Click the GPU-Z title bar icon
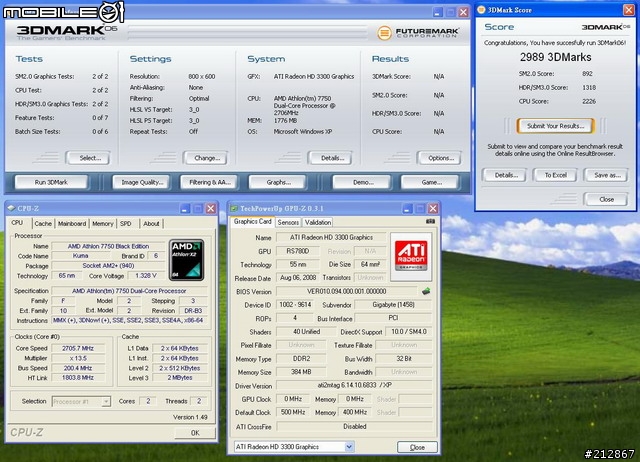 click(x=234, y=209)
